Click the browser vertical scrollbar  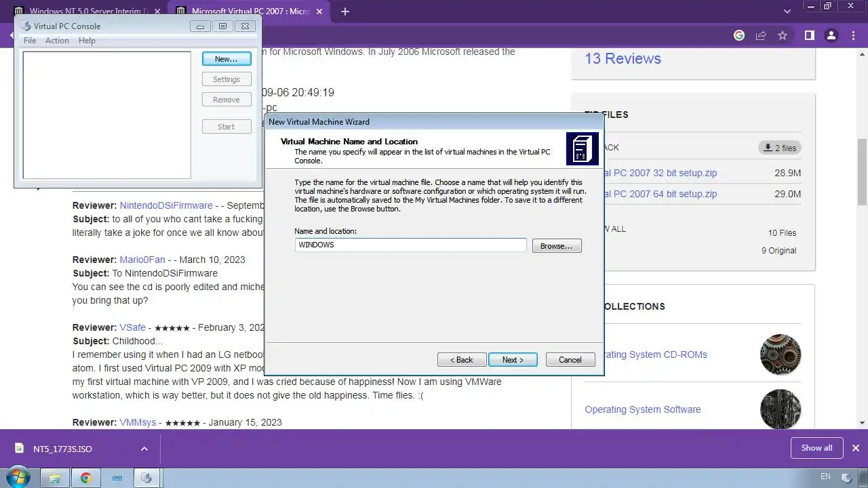(x=863, y=171)
